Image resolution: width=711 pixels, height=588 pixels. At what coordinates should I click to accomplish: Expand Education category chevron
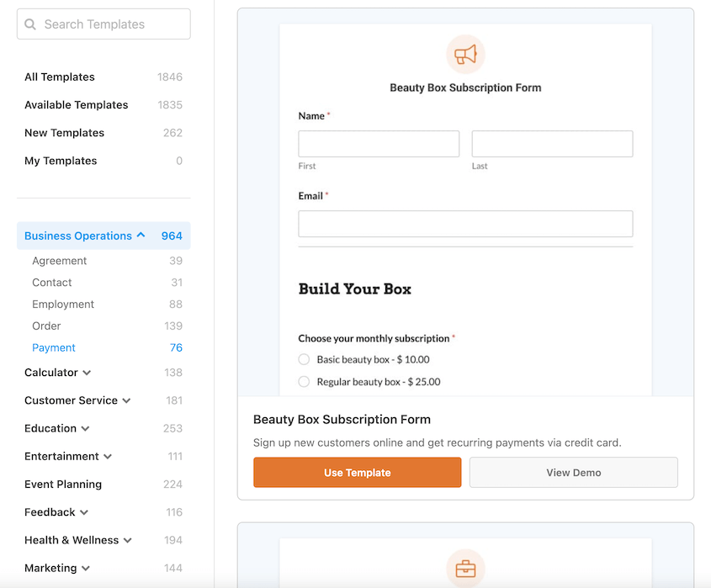pyautogui.click(x=85, y=429)
